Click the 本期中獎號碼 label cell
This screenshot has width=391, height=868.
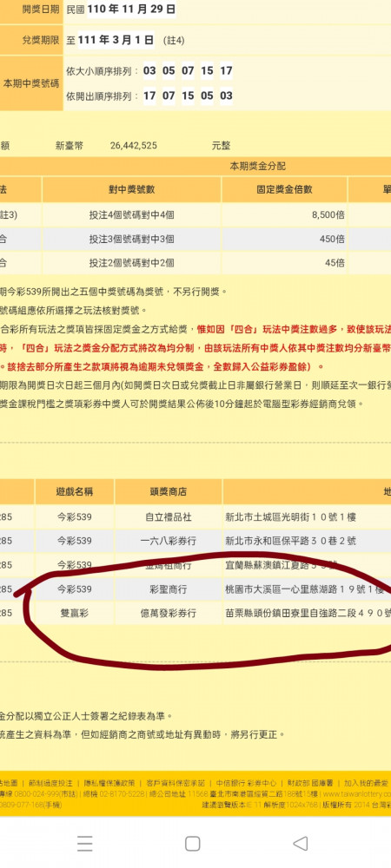[x=31, y=83]
